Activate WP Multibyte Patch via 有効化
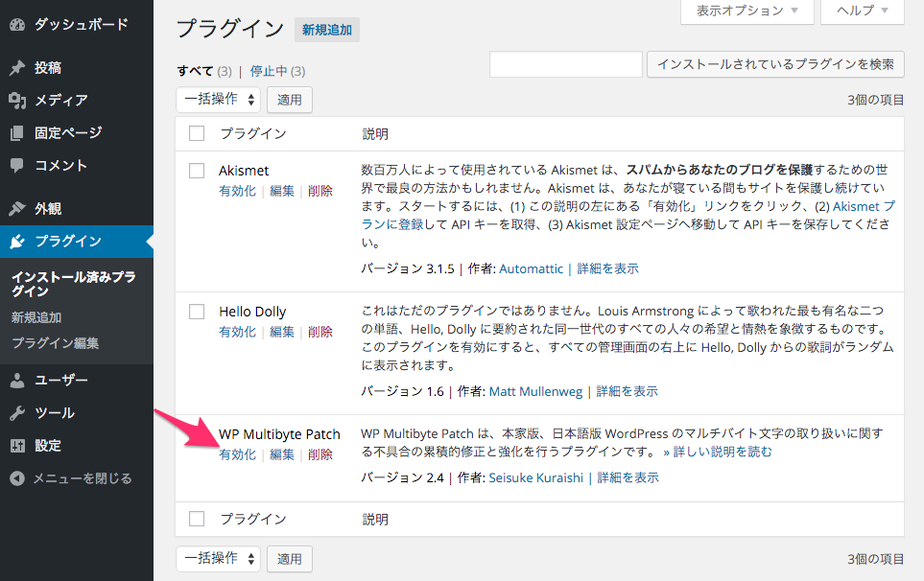Screen dimensions: 924x581 point(237,453)
